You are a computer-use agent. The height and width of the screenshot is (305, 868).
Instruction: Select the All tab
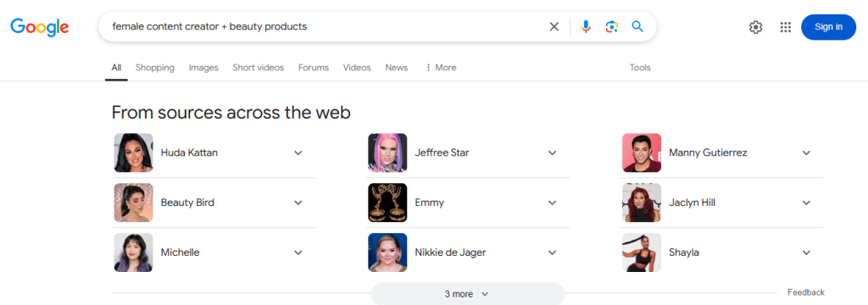pyautogui.click(x=116, y=68)
